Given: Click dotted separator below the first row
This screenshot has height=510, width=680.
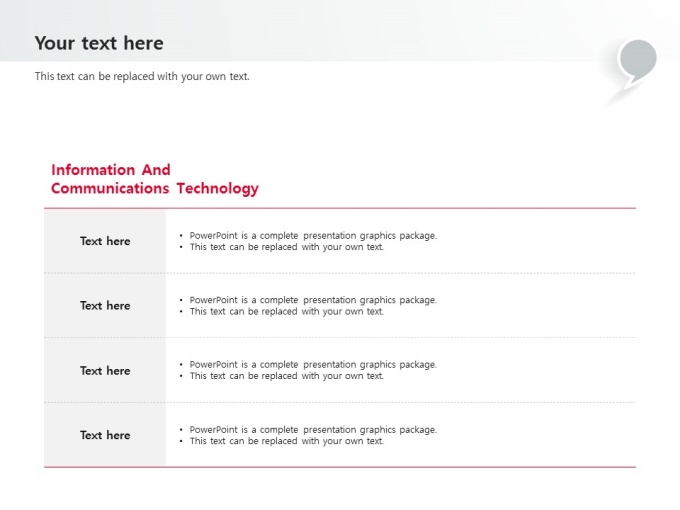Looking at the screenshot, I should 340,273.
